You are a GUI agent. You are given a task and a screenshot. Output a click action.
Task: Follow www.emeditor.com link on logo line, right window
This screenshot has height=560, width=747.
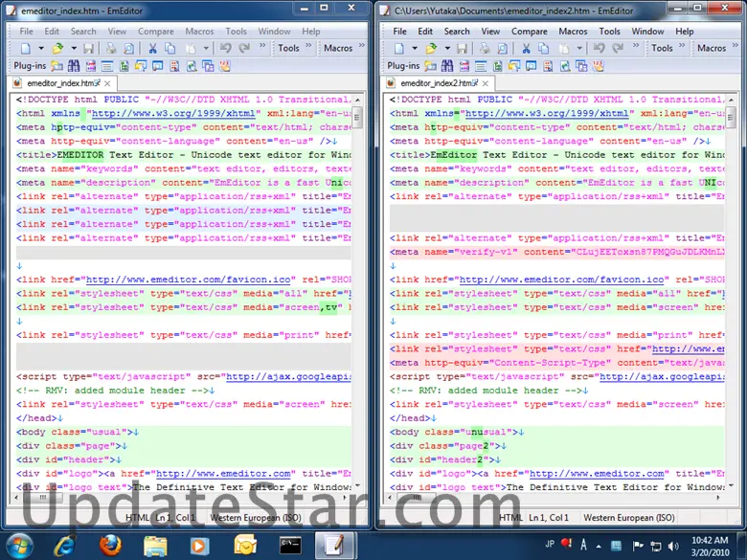pyautogui.click(x=597, y=474)
